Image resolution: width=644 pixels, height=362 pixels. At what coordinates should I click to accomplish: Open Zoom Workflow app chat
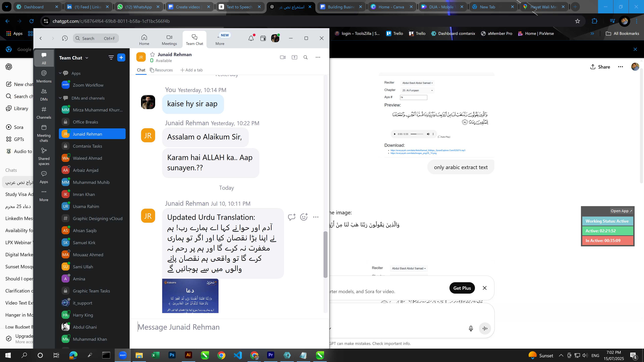pos(92,85)
